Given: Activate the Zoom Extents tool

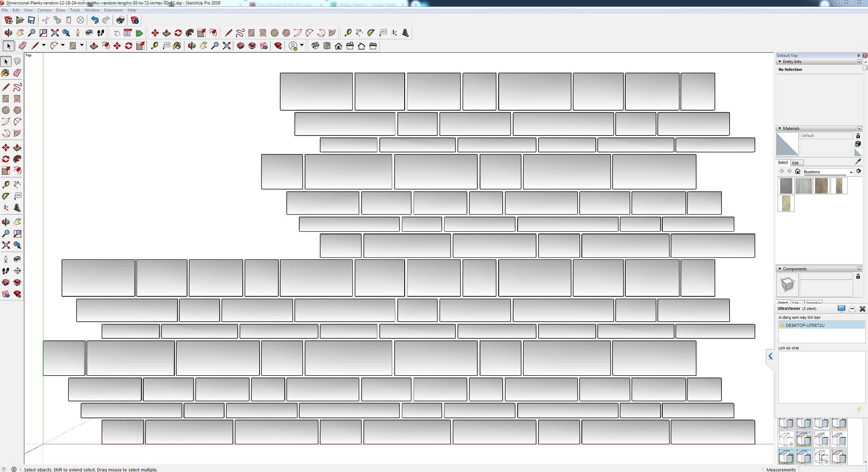Looking at the screenshot, I should [x=55, y=33].
